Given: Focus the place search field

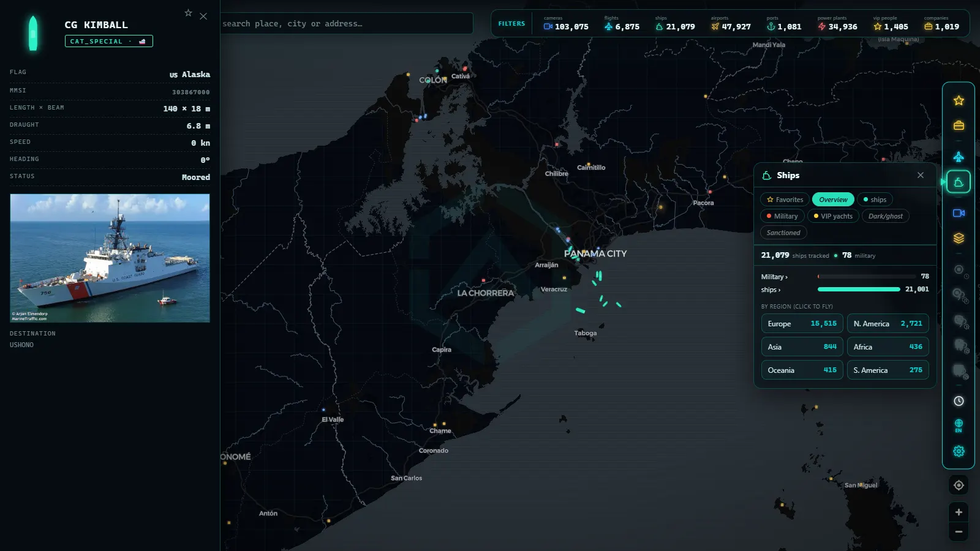Looking at the screenshot, I should (x=346, y=23).
